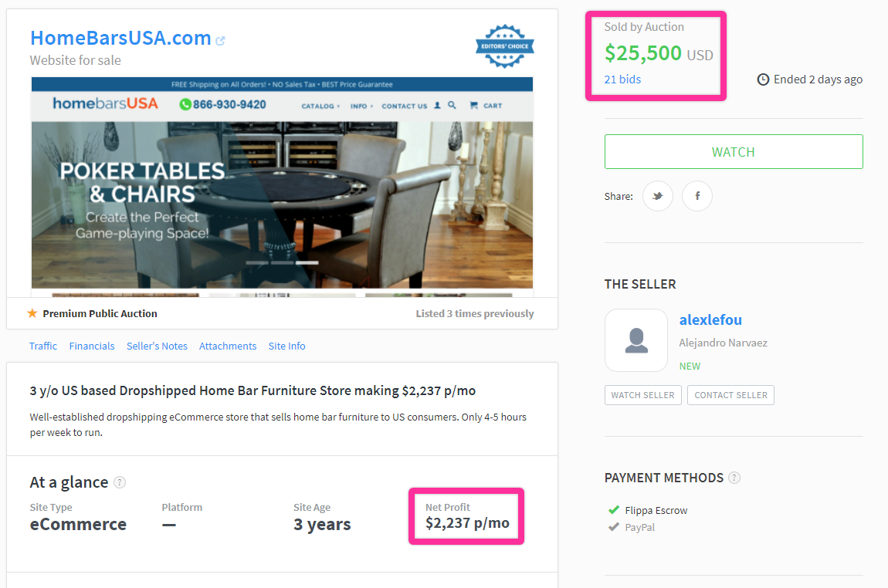Jump to the Traffic section
This screenshot has height=588, width=888.
point(43,346)
